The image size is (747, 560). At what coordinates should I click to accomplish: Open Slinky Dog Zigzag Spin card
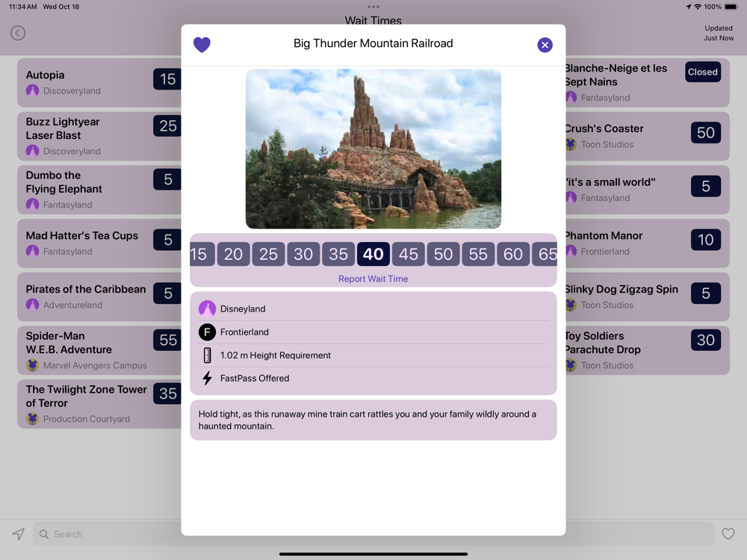648,296
